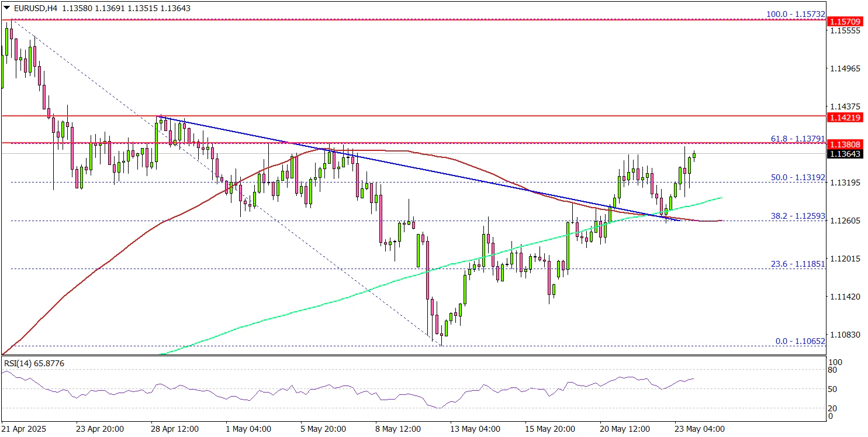Select the 50.0 - 1.13192 Fibonacci level
The width and height of the screenshot is (868, 437).
click(x=797, y=176)
